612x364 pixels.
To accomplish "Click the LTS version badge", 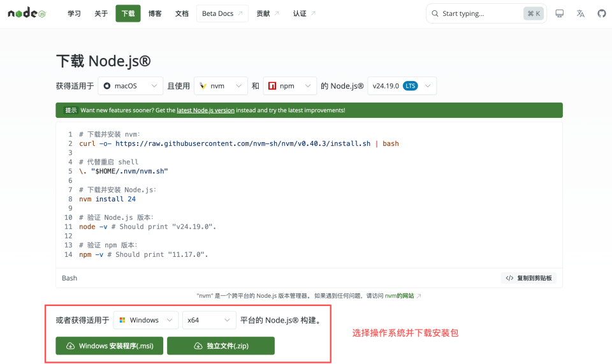I will pos(410,86).
